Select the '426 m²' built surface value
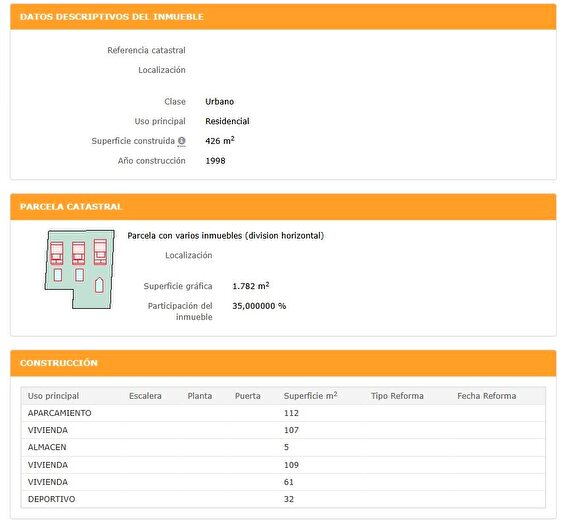The width and height of the screenshot is (564, 525). (x=220, y=140)
